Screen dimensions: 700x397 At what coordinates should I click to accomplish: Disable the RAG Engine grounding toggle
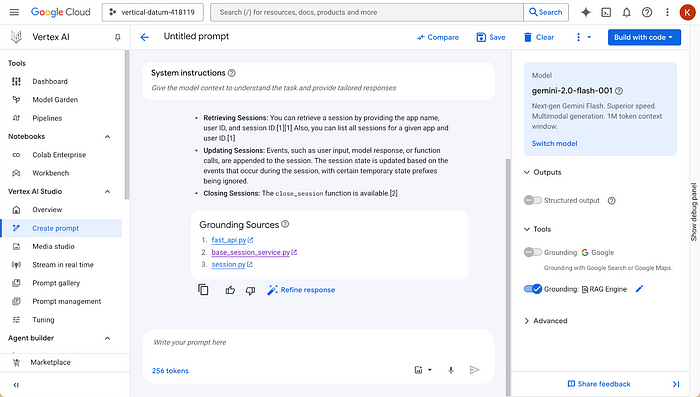533,289
